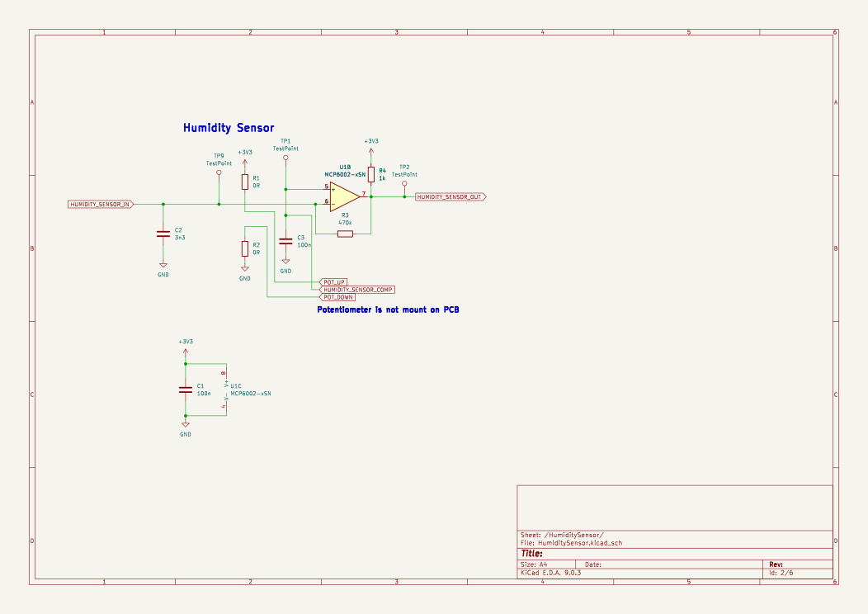Select the C1 100n decoupling capacitor

[186, 390]
